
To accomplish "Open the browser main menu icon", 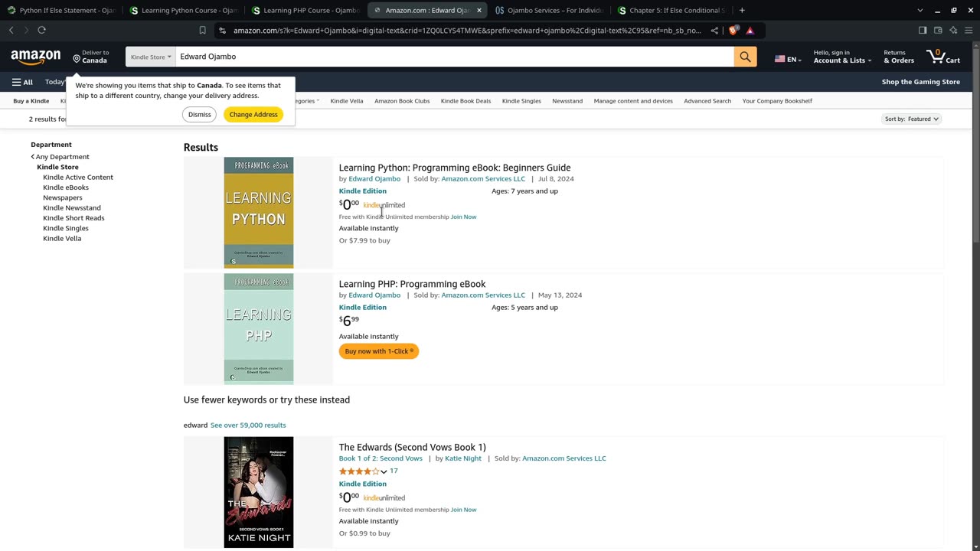I will (969, 31).
